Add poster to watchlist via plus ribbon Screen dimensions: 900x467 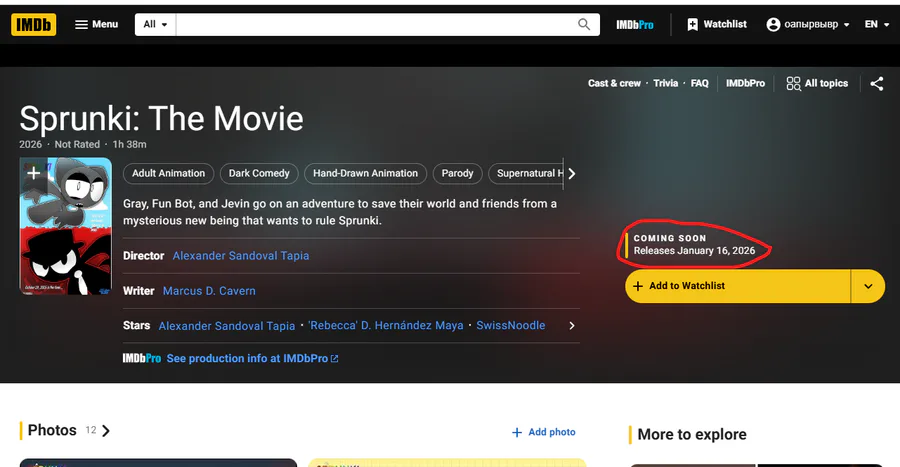point(33,173)
